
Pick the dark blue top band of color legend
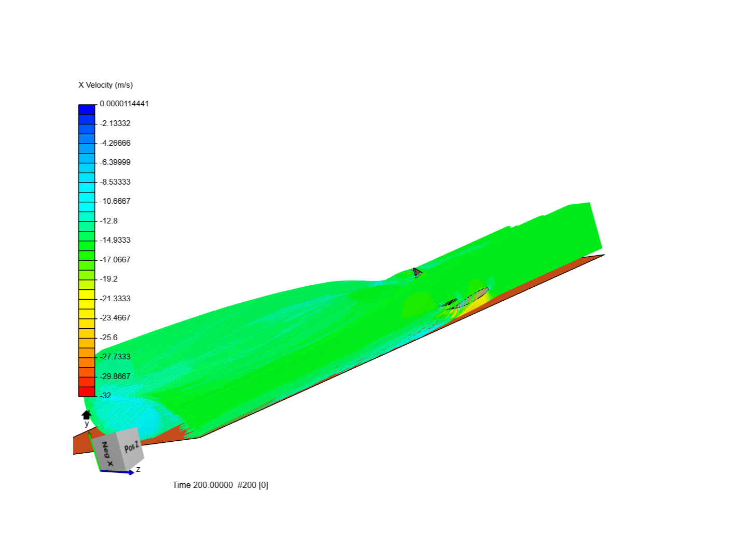(87, 109)
